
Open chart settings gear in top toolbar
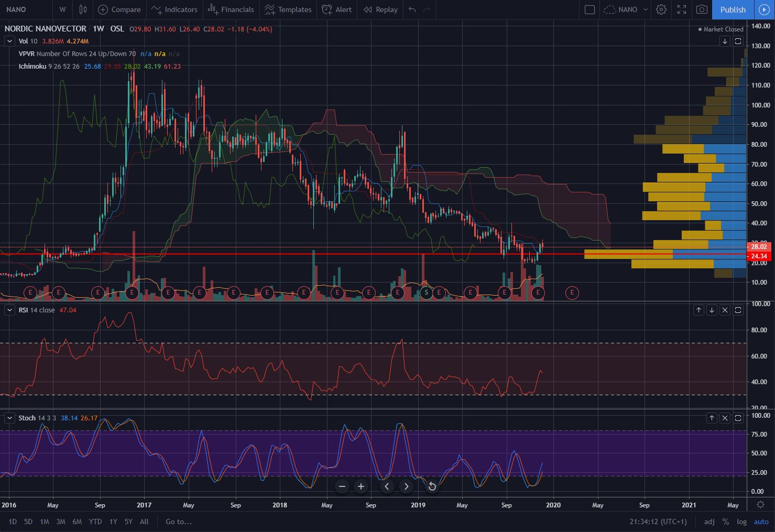pos(661,9)
